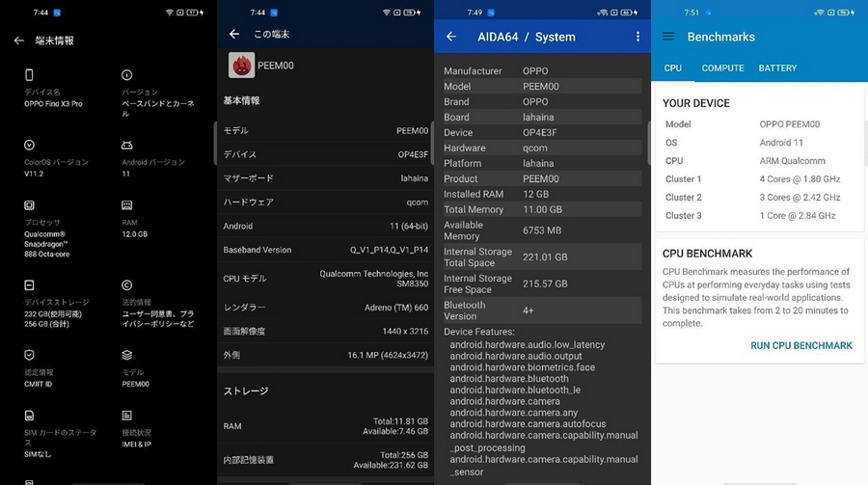Select the レンダラー Adreno 660 row
The image size is (868, 485).
point(326,308)
